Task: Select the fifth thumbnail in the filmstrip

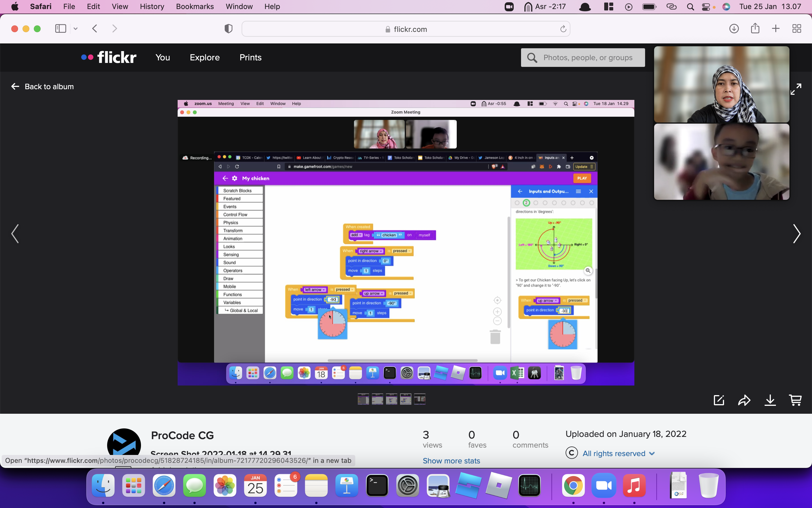Action: pyautogui.click(x=420, y=399)
